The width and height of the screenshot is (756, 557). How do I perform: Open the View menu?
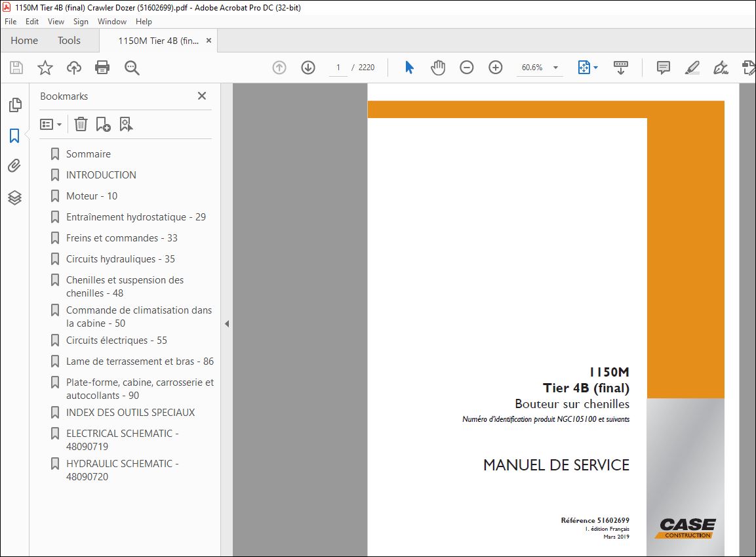click(x=56, y=22)
